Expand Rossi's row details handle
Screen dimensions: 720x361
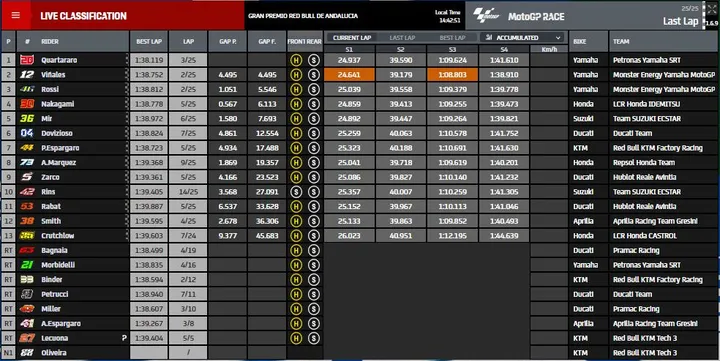click(127, 89)
